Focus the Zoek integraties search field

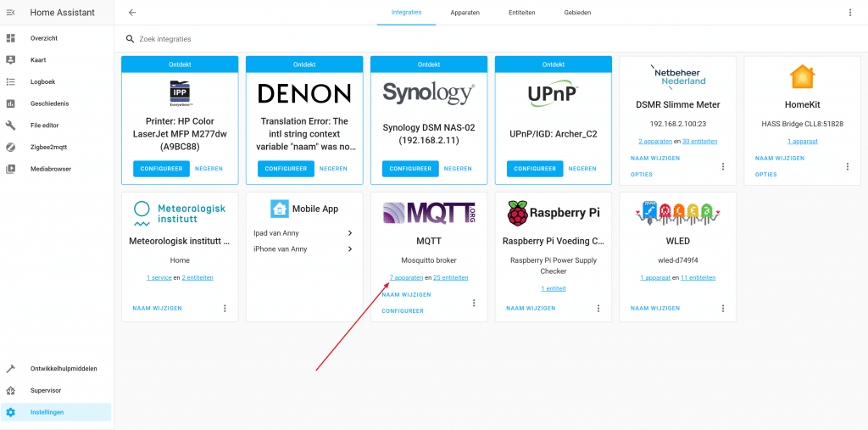tap(491, 39)
